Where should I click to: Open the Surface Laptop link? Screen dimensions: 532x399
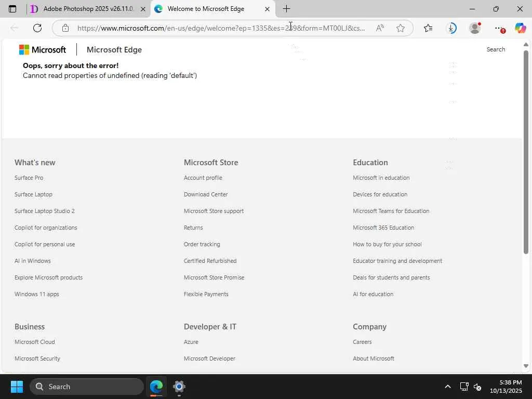[x=33, y=194]
